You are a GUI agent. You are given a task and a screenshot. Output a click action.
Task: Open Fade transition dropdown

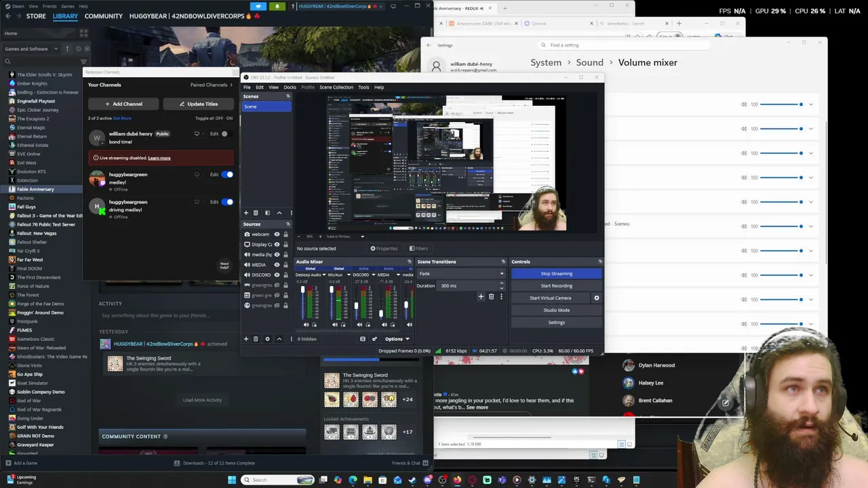coord(461,274)
